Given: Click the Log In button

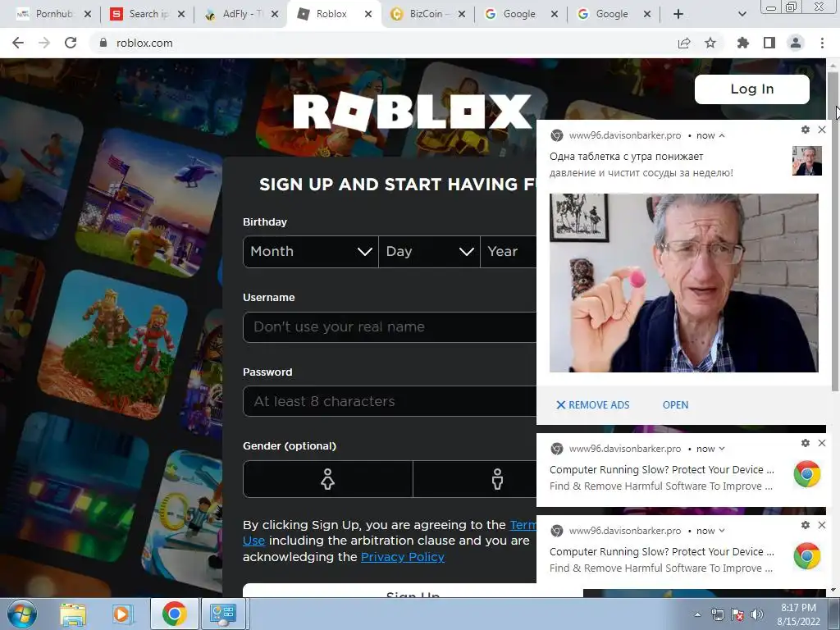Looking at the screenshot, I should point(751,89).
